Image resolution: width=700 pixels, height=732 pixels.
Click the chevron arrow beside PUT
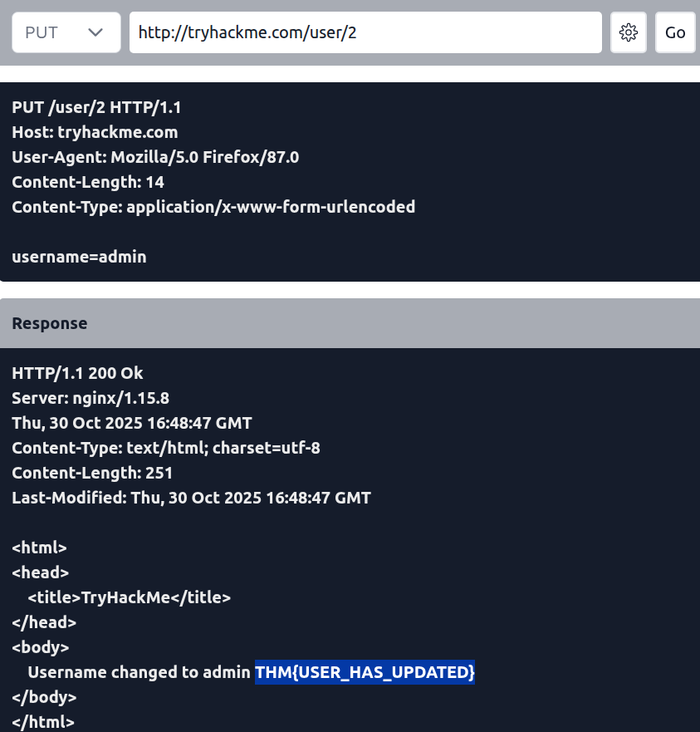95,32
